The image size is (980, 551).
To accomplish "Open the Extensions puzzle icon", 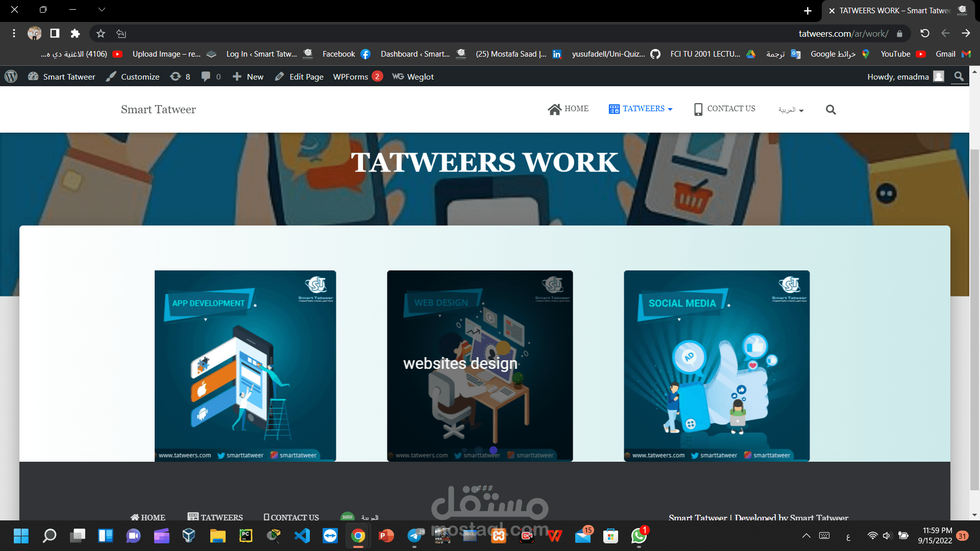I will tap(75, 34).
